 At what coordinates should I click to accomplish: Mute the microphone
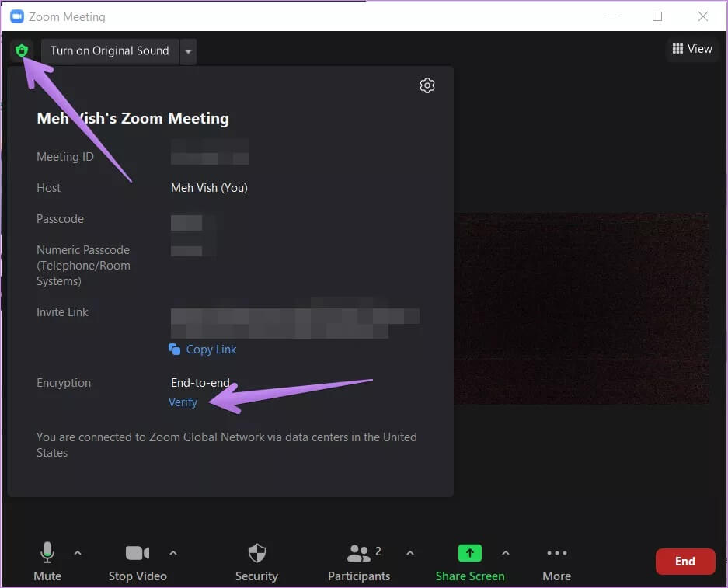pyautogui.click(x=47, y=562)
